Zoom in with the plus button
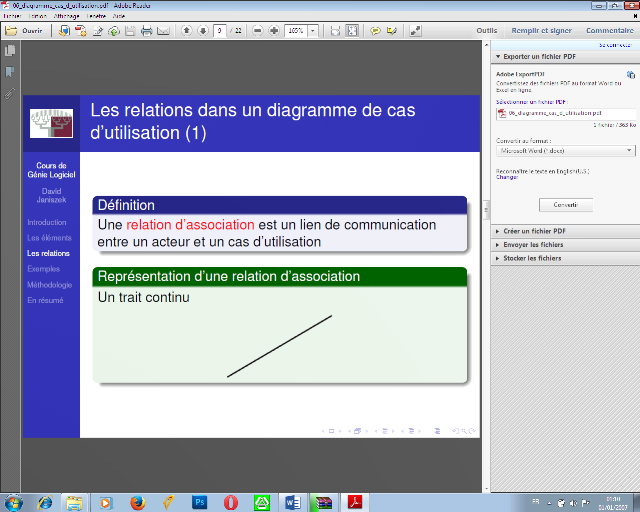 click(274, 31)
